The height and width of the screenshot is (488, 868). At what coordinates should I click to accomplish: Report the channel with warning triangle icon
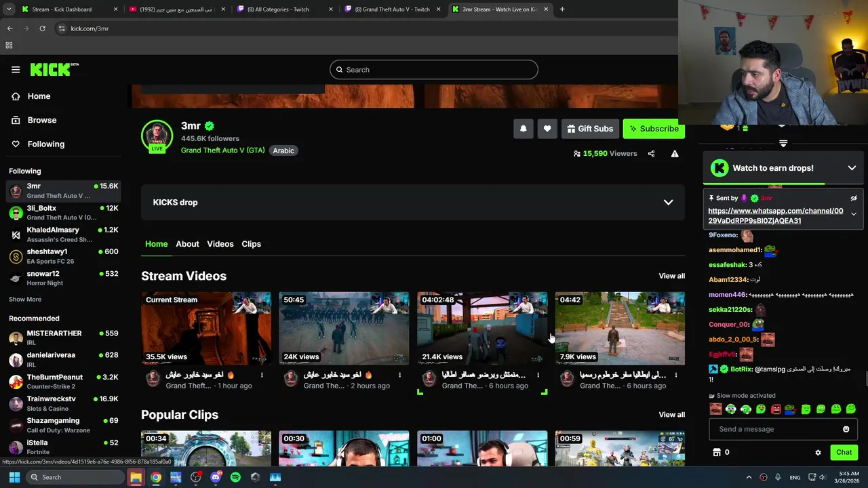pos(675,154)
